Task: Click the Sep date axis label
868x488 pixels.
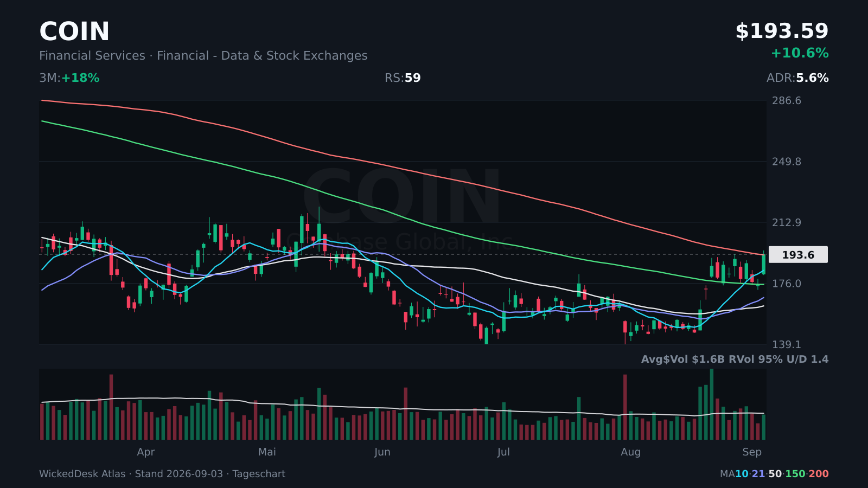Action: tap(752, 452)
